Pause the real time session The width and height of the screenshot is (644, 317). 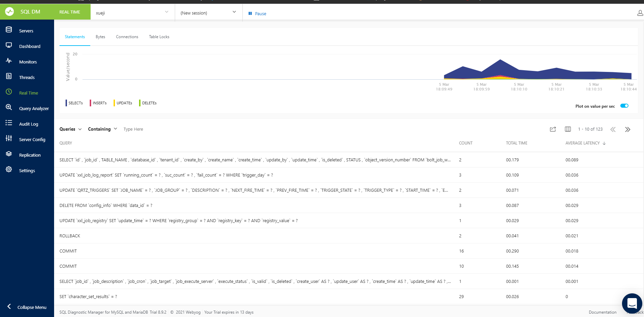(x=257, y=13)
